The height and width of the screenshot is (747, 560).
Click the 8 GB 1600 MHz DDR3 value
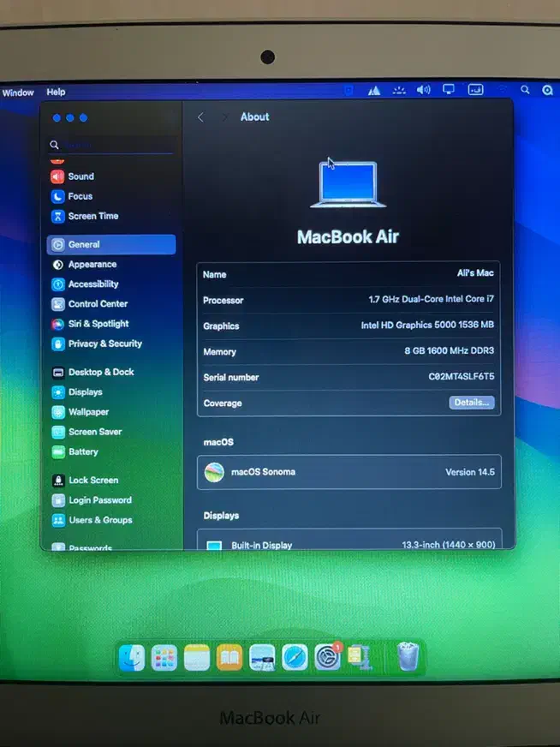[x=449, y=350]
